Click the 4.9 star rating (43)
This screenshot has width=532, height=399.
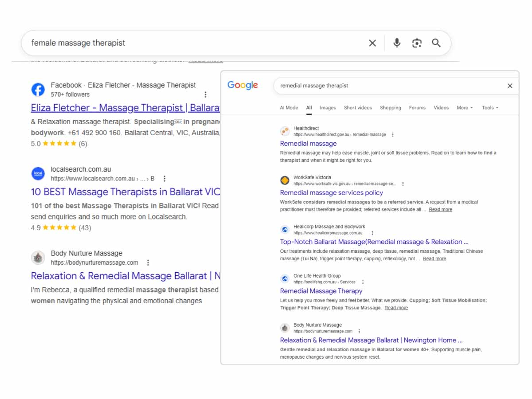pyautogui.click(x=61, y=228)
